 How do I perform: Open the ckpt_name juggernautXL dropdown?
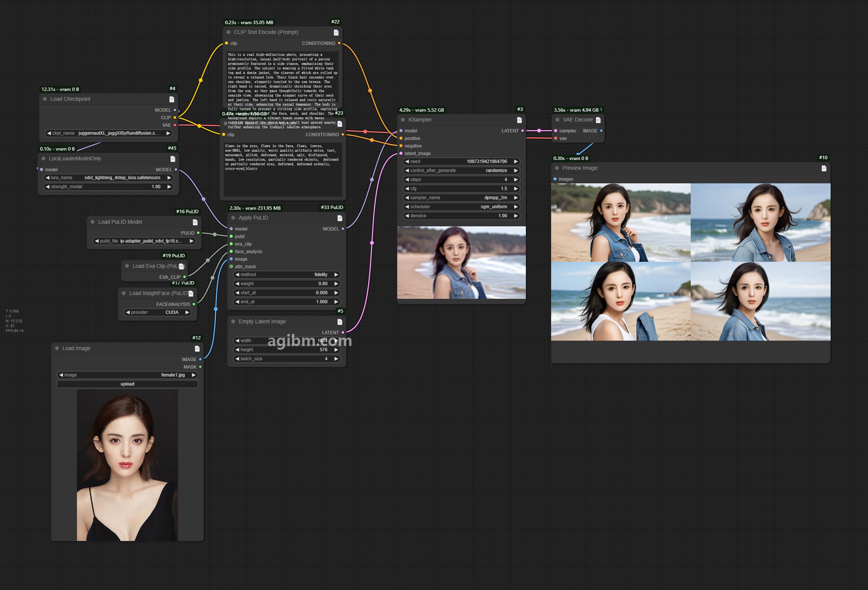click(109, 133)
